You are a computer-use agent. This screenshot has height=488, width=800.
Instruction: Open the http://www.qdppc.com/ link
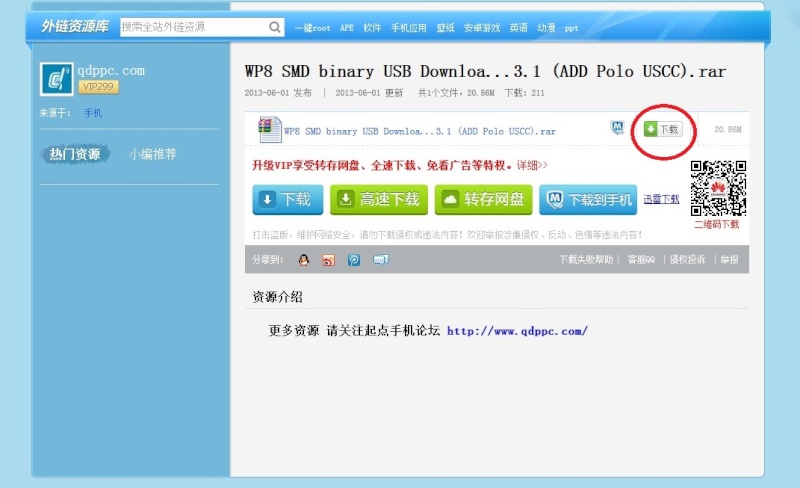click(517, 331)
